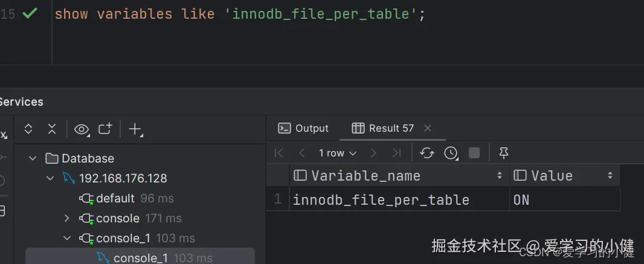Toggle the eye view options icon
This screenshot has width=644, height=264.
[x=82, y=129]
